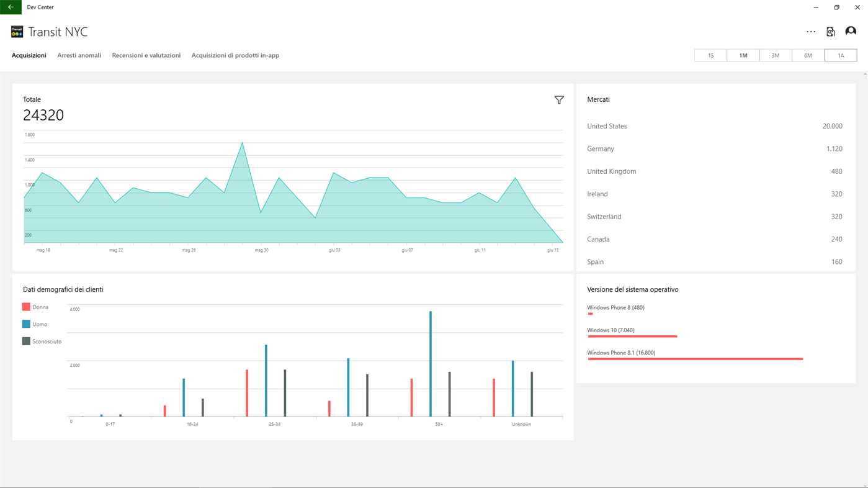Viewport: 868px width, 488px height.
Task: Click the Ireland market row
Action: 715,194
